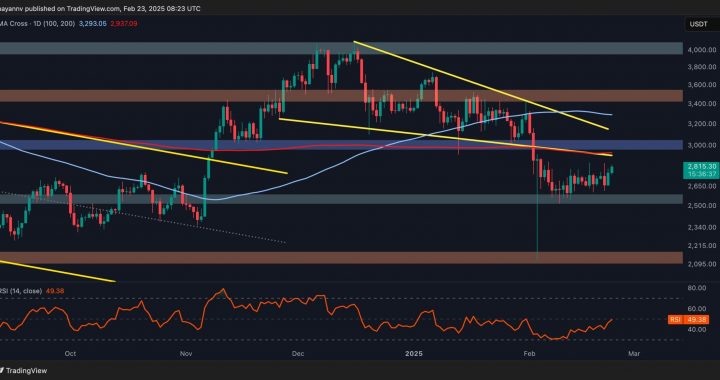Click the 2025 label on time axis

[x=414, y=354]
